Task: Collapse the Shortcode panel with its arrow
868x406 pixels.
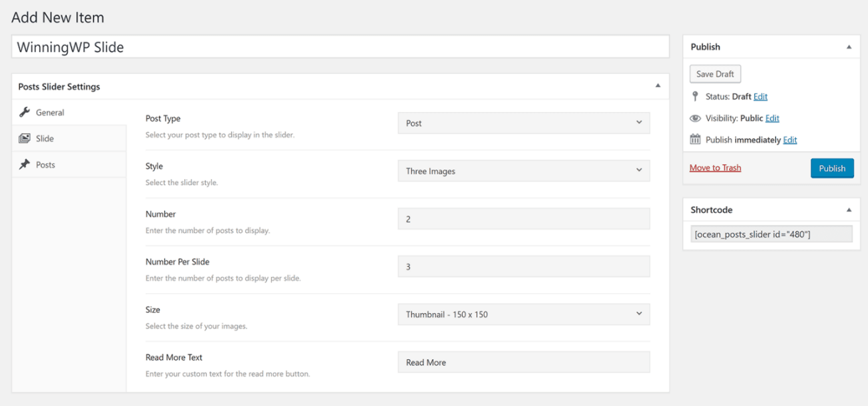Action: click(849, 210)
